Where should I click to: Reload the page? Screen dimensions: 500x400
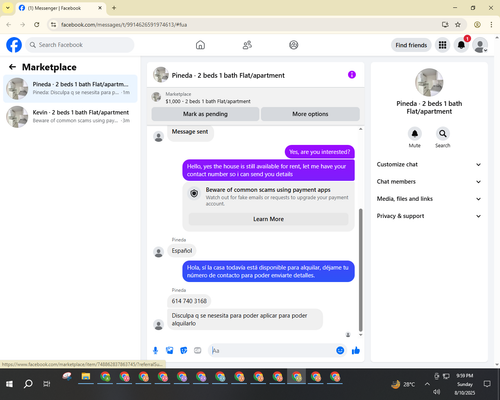tap(37, 25)
